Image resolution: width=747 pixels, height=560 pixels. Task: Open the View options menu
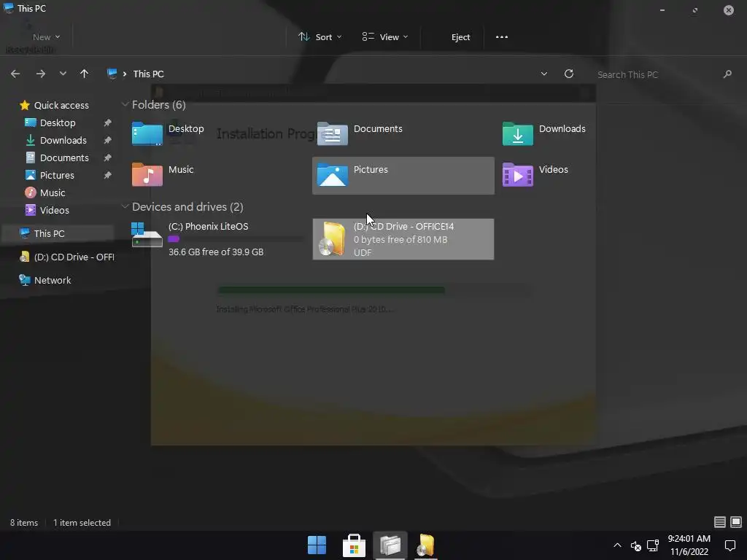(x=385, y=36)
